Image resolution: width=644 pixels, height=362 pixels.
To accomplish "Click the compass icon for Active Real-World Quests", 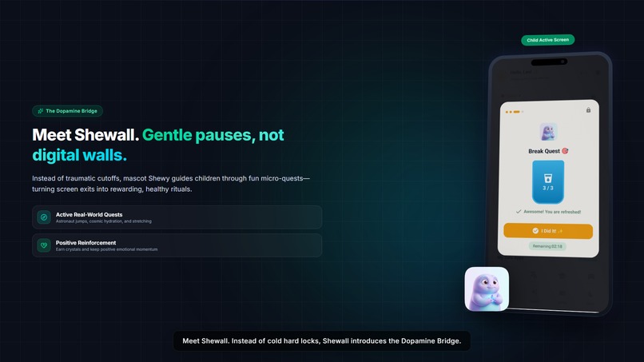I will (44, 217).
